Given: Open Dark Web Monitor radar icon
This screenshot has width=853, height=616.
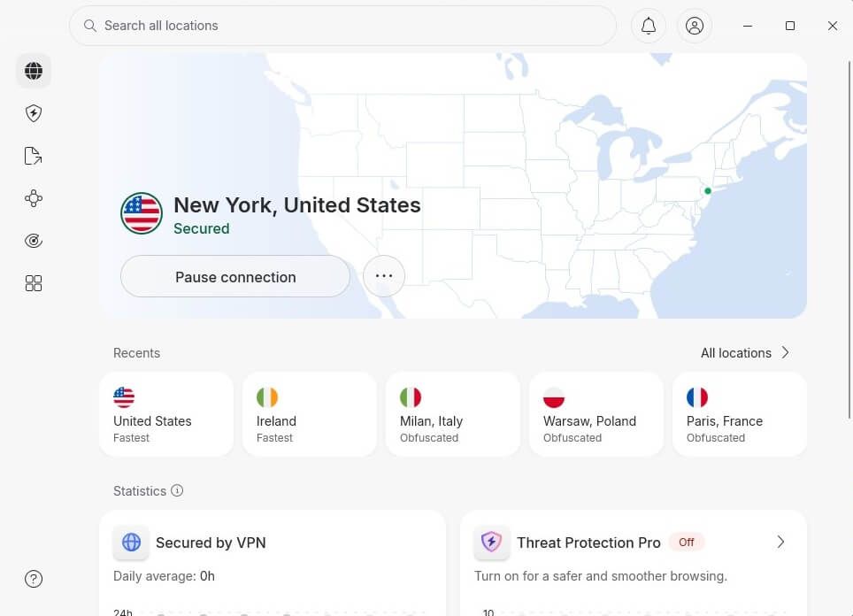Looking at the screenshot, I should 34,241.
